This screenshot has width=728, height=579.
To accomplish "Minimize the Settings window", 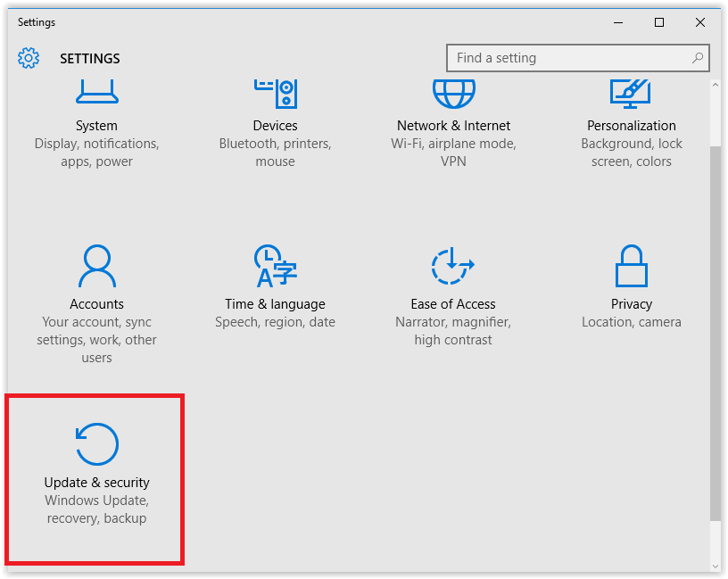I will 618,22.
